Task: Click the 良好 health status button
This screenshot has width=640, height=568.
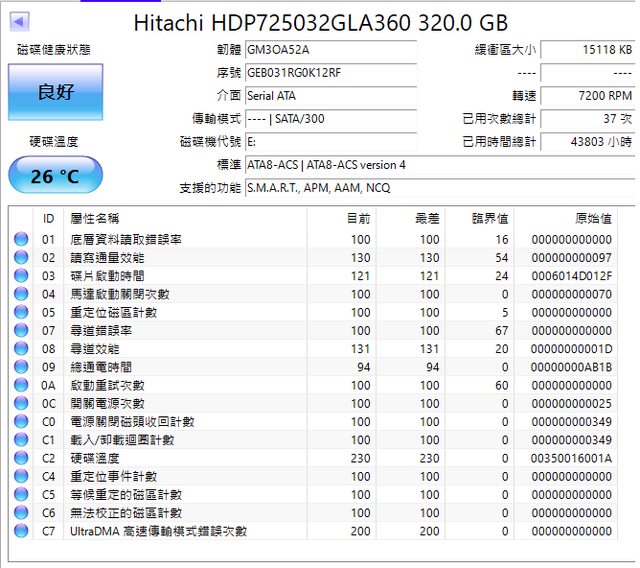Action: click(55, 92)
